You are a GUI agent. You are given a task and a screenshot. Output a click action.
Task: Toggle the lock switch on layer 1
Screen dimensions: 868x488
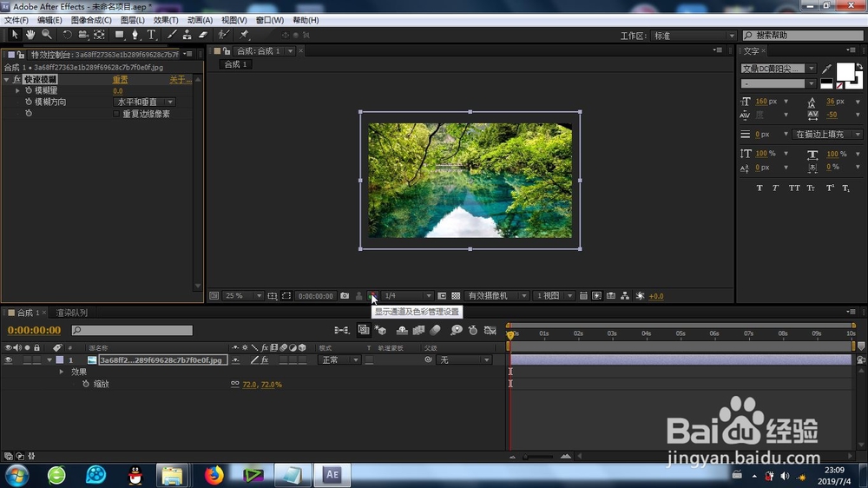tap(36, 360)
